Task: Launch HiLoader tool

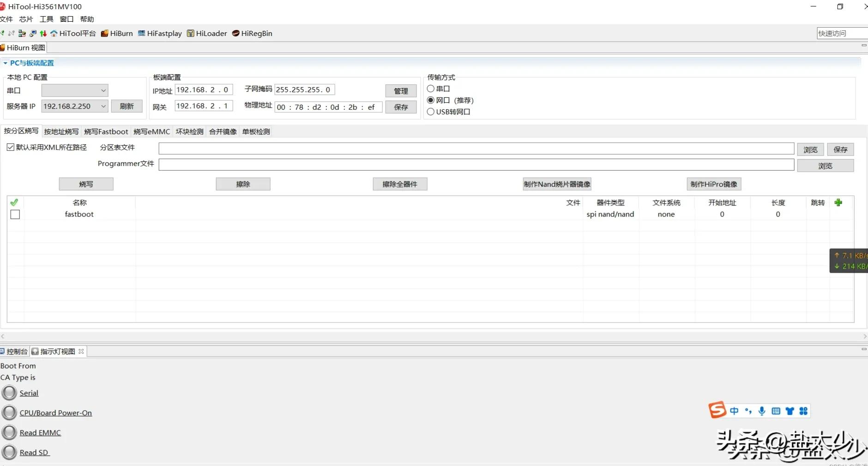Action: click(207, 33)
